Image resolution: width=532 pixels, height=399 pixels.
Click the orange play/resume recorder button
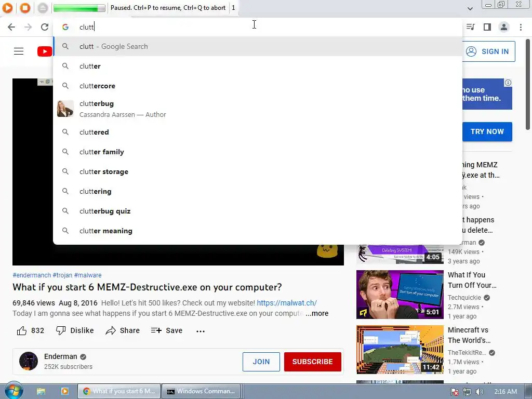[7, 7]
